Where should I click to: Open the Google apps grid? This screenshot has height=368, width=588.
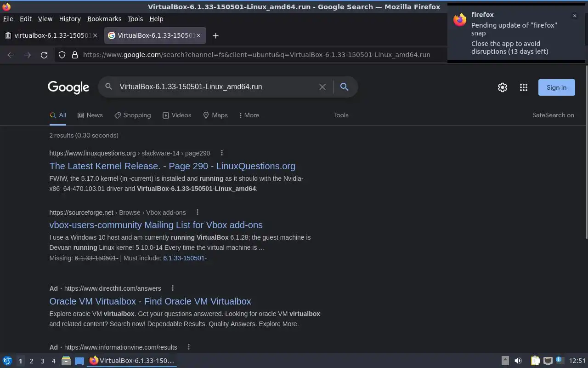point(524,87)
